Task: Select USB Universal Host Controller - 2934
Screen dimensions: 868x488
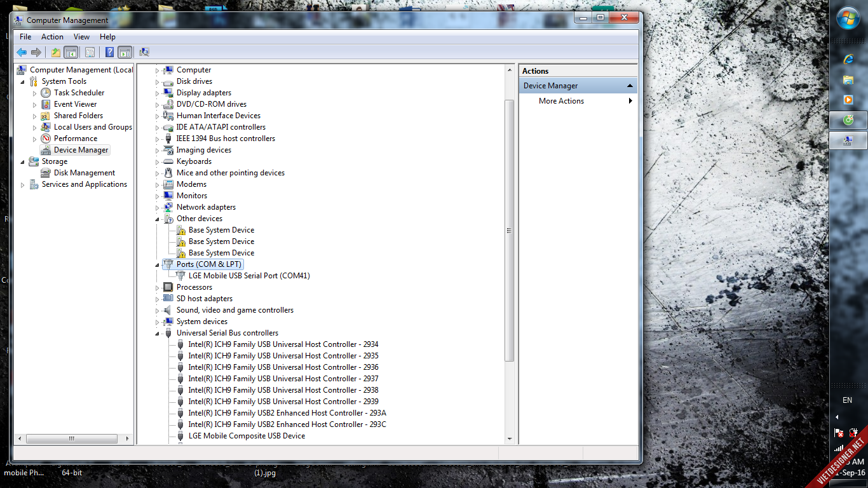Action: pos(283,344)
